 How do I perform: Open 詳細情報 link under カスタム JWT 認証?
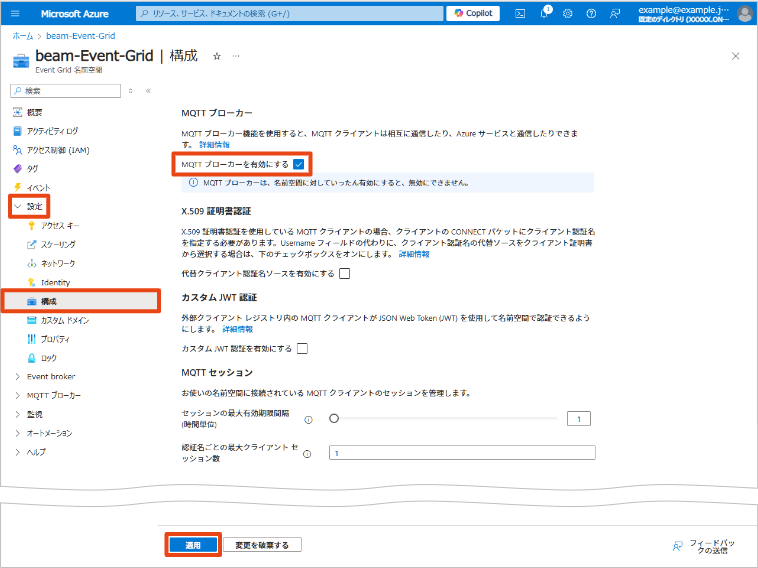click(237, 329)
